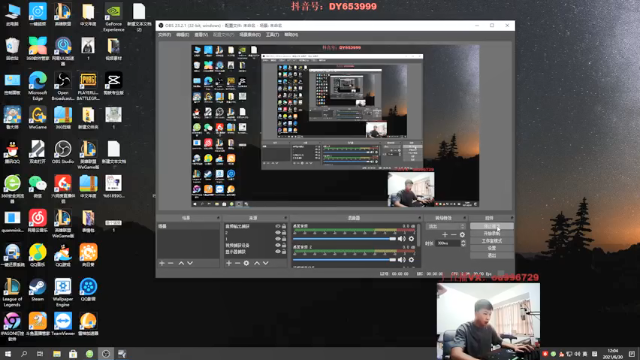Lock the 显示器捕获 source
640x360 pixels.
[x=284, y=252]
